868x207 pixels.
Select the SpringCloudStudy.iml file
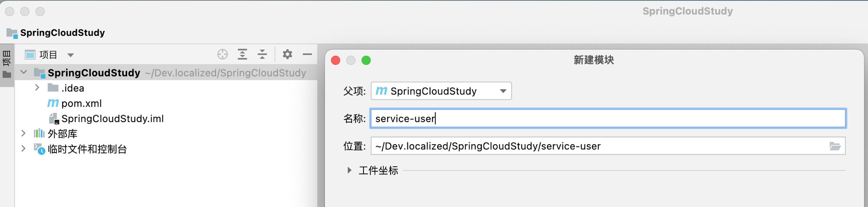[106, 119]
